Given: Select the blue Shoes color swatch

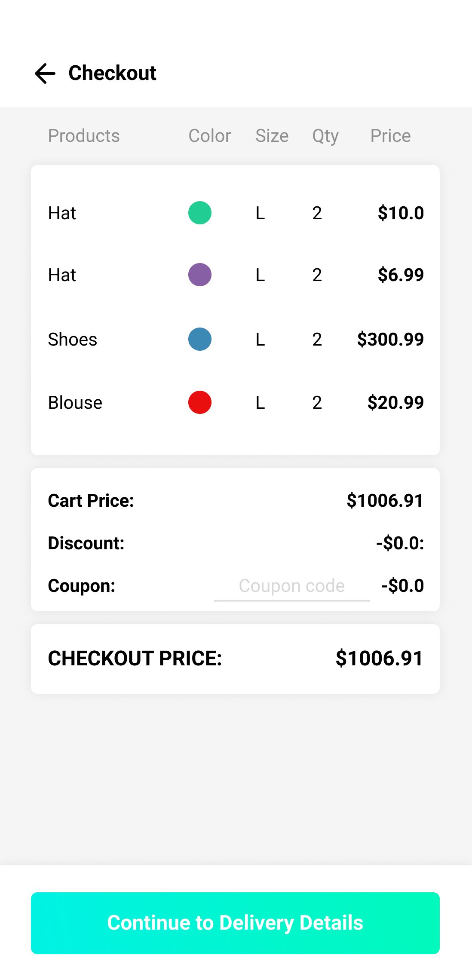Looking at the screenshot, I should click(200, 339).
